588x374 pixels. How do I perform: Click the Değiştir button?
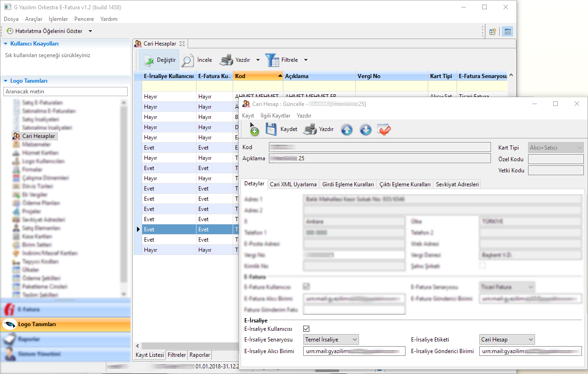tap(159, 60)
